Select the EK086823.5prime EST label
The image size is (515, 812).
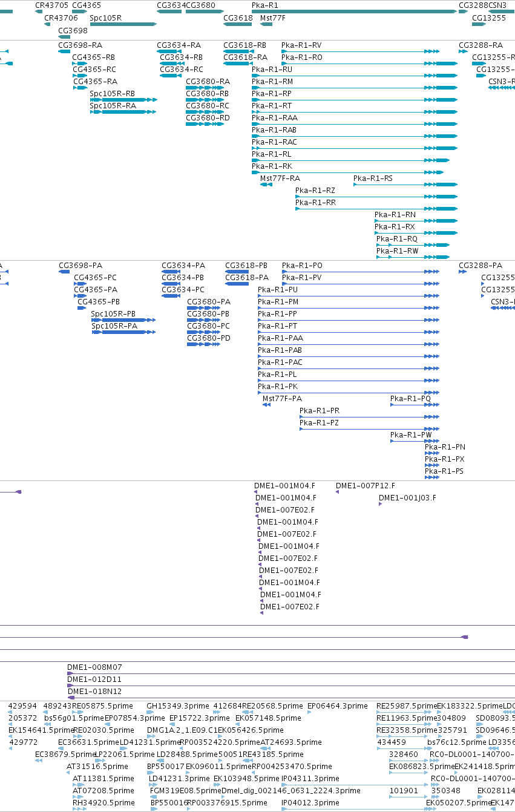coord(421,766)
